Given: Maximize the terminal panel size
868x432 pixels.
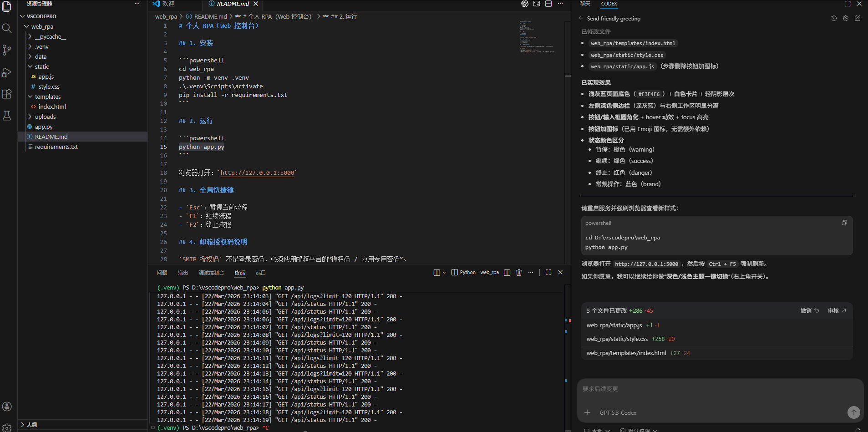Looking at the screenshot, I should pos(548,272).
